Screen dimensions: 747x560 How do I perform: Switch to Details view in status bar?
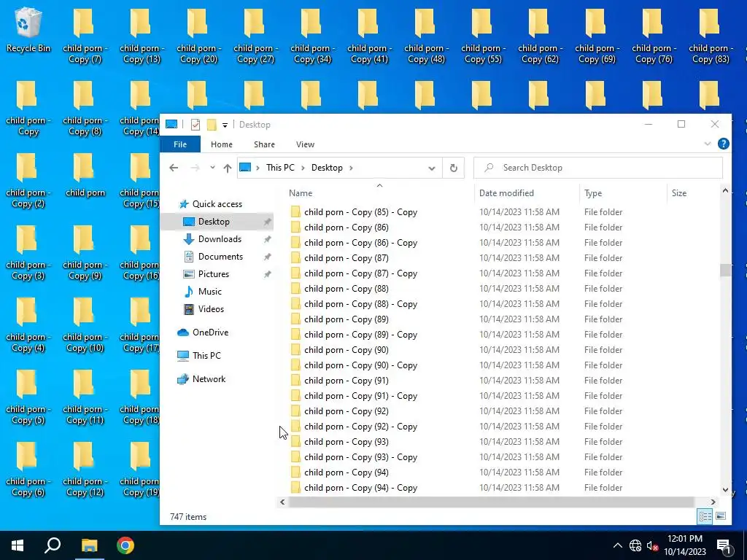tap(705, 516)
